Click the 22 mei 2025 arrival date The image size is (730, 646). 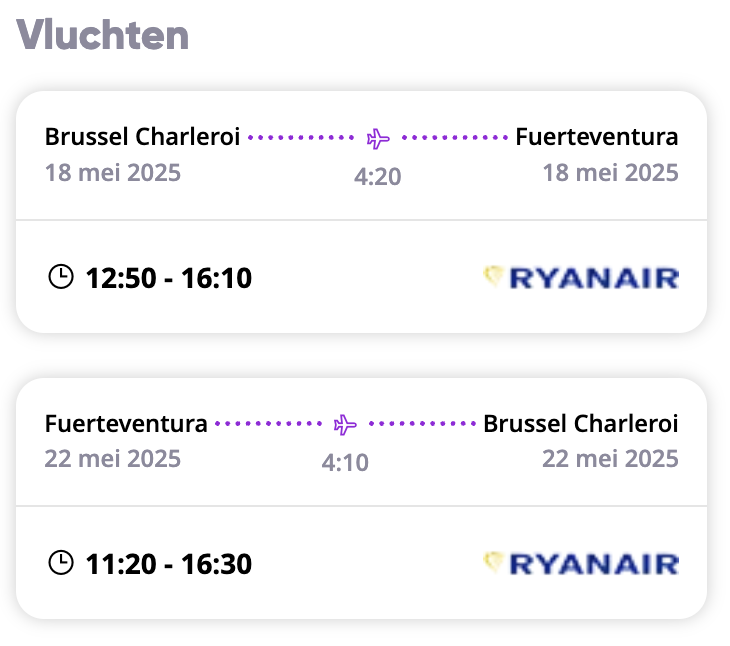(610, 459)
